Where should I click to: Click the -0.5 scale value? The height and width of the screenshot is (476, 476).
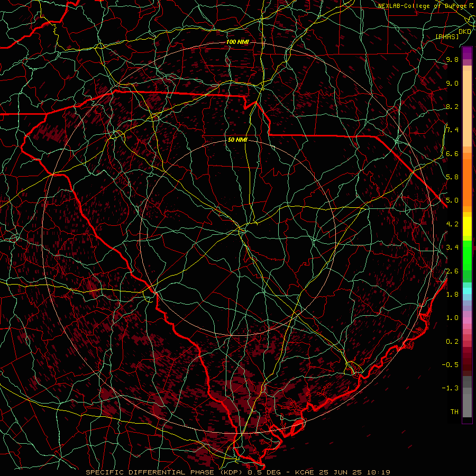click(450, 365)
